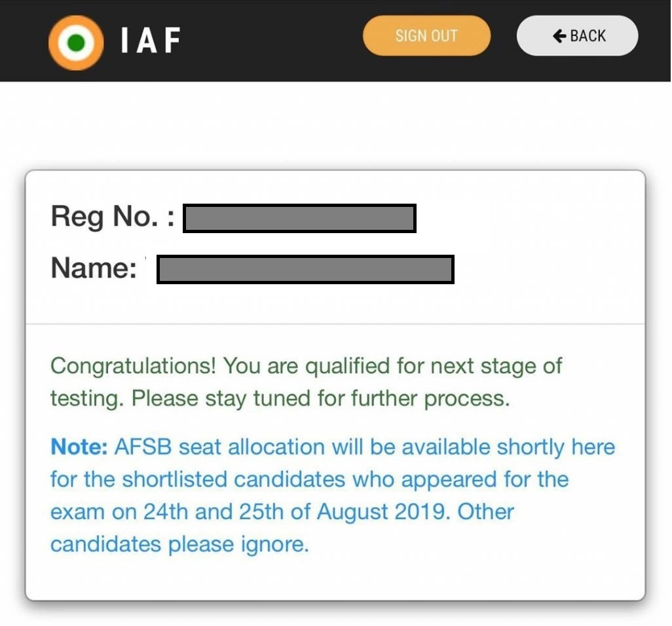Viewport: 672px width, 626px height.
Task: Sign out using the orange button
Action: [x=426, y=35]
